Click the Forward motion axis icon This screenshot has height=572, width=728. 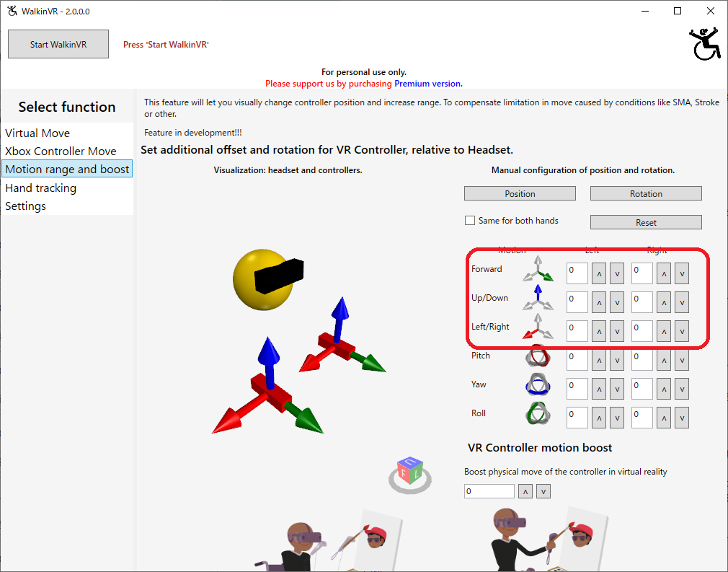pyautogui.click(x=538, y=268)
